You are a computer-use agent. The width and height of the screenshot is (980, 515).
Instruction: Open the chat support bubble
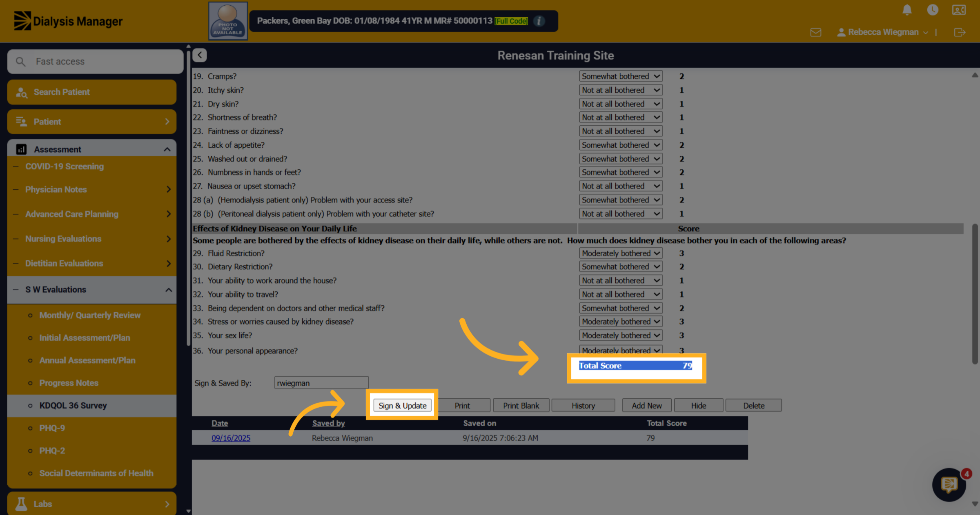[x=949, y=484]
